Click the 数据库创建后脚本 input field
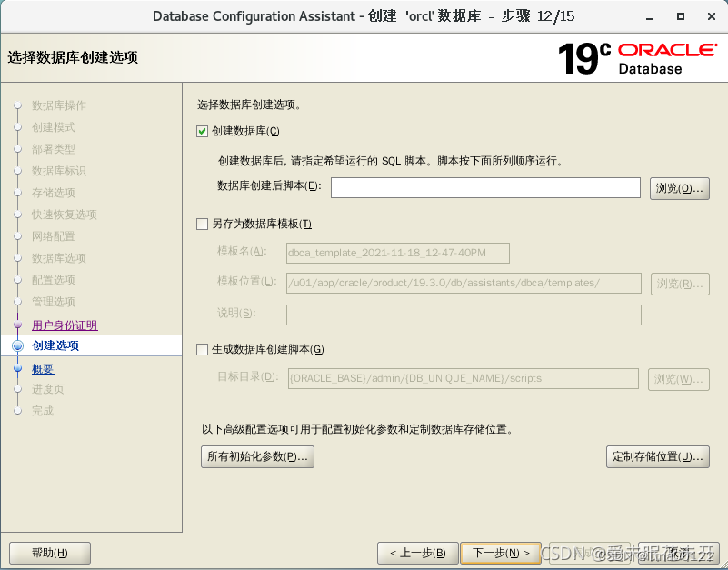Screen dimensions: 728x570 485,187
